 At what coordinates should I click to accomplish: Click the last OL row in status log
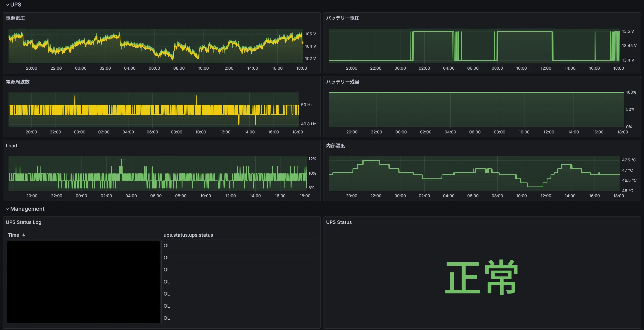pos(167,318)
